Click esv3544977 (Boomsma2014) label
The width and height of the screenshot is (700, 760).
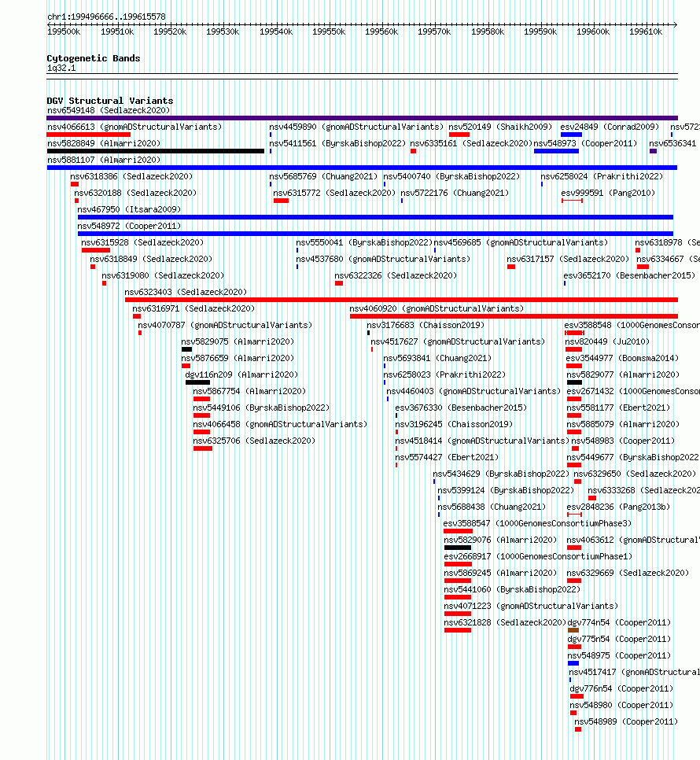tap(622, 358)
